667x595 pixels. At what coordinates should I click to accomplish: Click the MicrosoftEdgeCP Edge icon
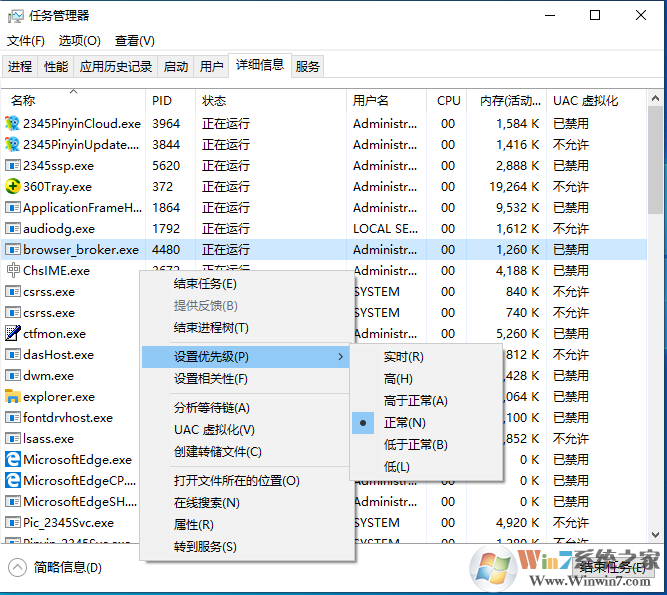click(13, 480)
